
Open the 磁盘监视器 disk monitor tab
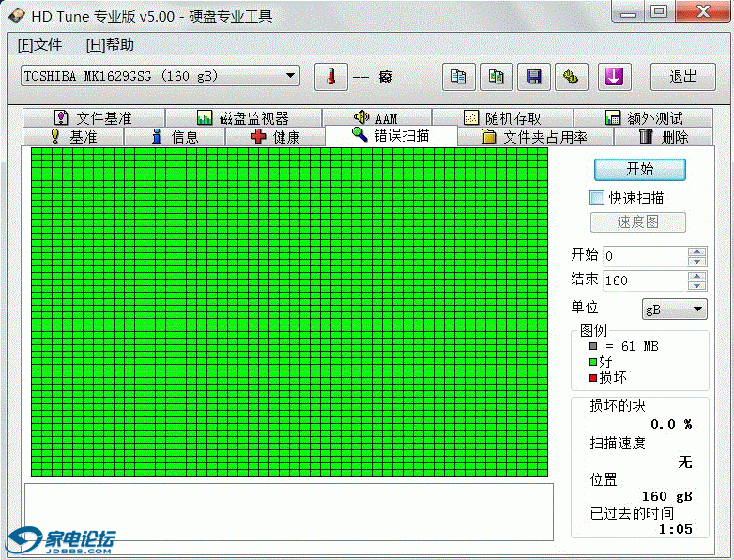click(242, 118)
